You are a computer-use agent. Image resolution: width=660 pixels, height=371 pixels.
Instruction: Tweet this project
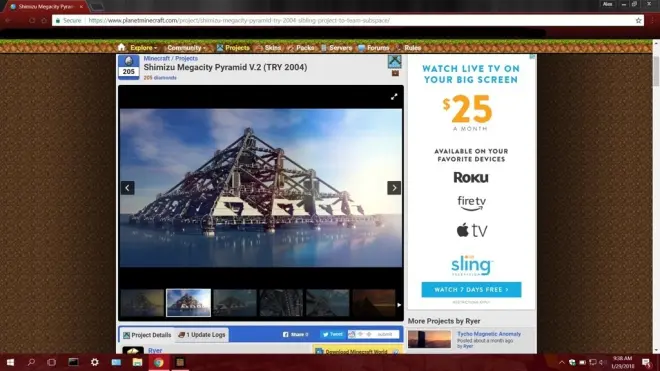(x=333, y=334)
